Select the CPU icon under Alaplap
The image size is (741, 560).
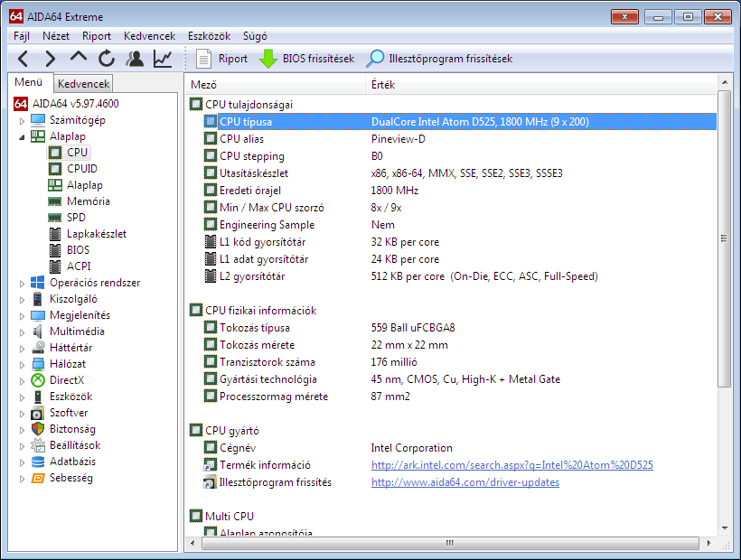55,153
